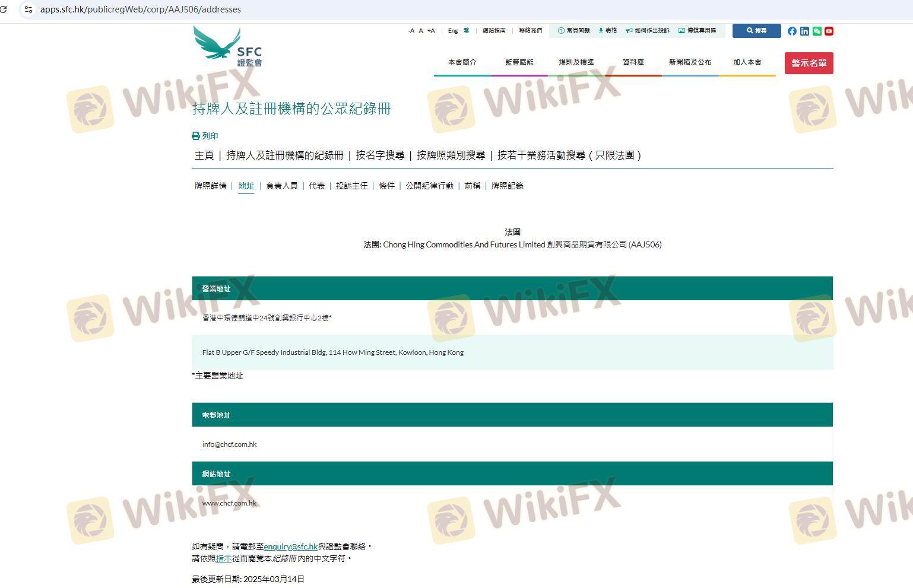This screenshot has height=588, width=913.
Task: Click the *主要營業地址 footnote
Action: [217, 376]
